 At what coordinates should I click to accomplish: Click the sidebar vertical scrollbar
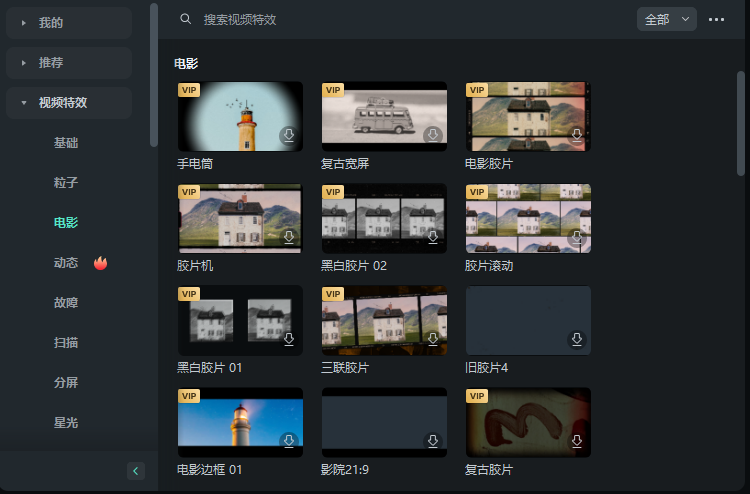pyautogui.click(x=154, y=75)
